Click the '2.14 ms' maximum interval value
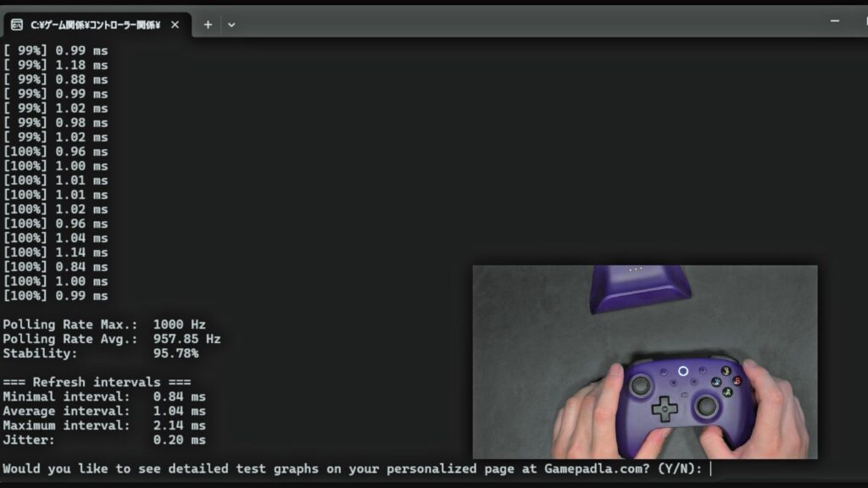This screenshot has height=488, width=868. pyautogui.click(x=180, y=425)
